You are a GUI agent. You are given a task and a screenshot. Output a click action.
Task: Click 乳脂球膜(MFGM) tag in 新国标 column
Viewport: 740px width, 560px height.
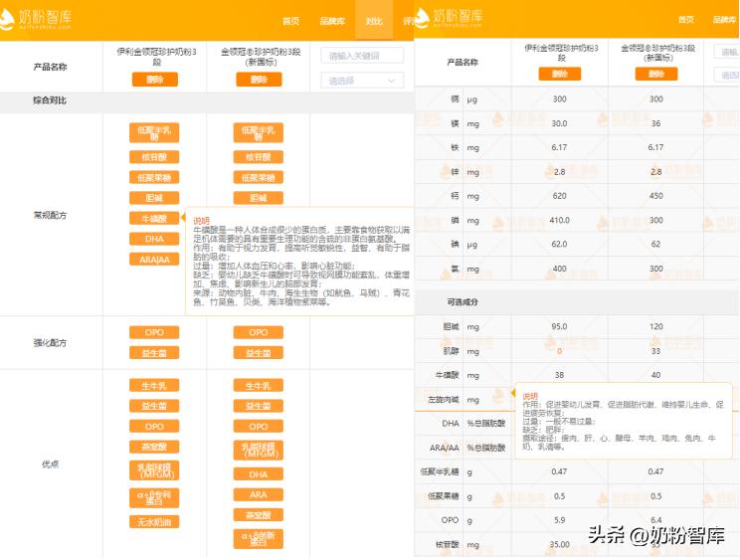(x=259, y=450)
